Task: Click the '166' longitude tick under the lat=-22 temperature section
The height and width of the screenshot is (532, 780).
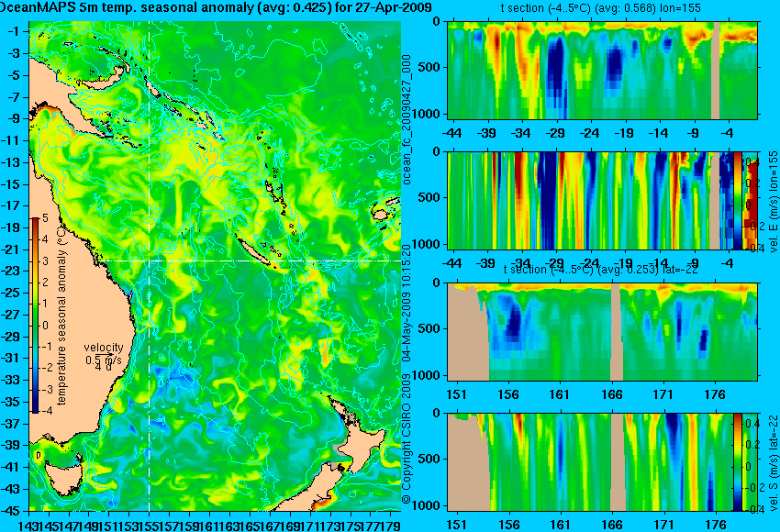Action: point(612,394)
